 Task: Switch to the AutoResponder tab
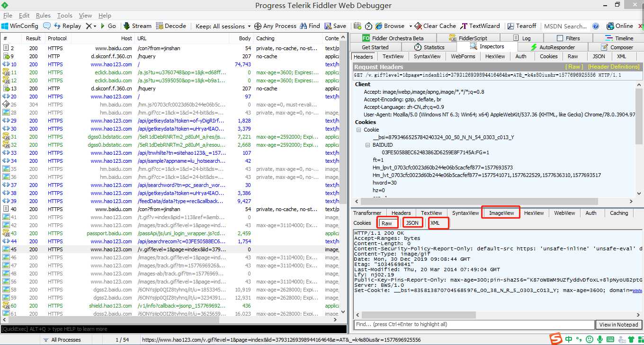point(553,47)
